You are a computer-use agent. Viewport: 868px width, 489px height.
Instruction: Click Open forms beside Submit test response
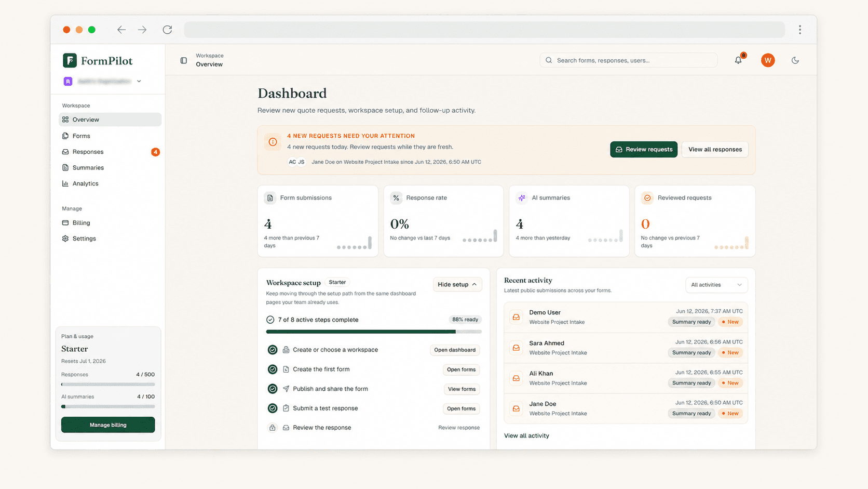click(461, 408)
